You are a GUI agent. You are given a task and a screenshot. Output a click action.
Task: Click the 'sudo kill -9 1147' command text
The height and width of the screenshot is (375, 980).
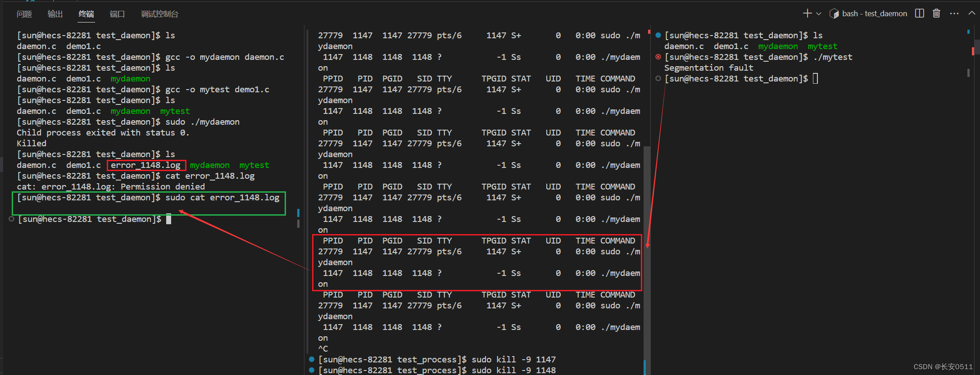coord(514,360)
